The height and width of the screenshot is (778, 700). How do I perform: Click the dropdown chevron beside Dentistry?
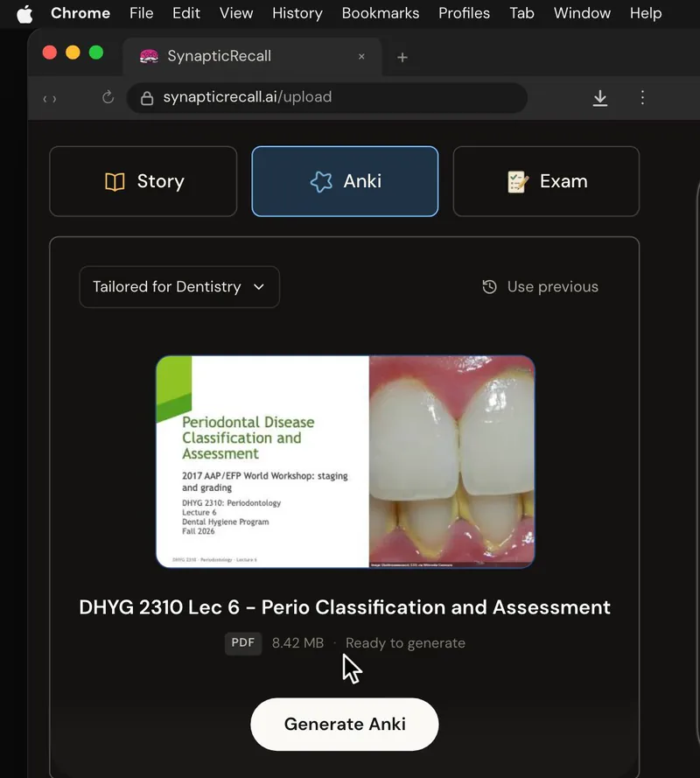[x=259, y=287]
